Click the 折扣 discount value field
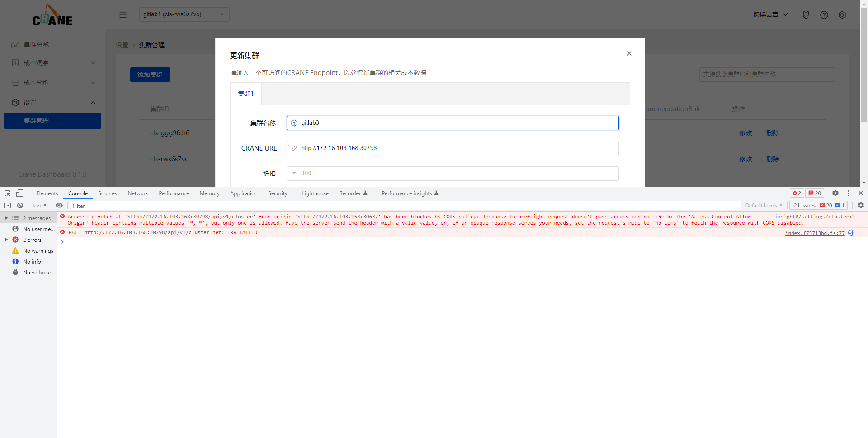Viewport: 868px width, 438px height. click(452, 173)
